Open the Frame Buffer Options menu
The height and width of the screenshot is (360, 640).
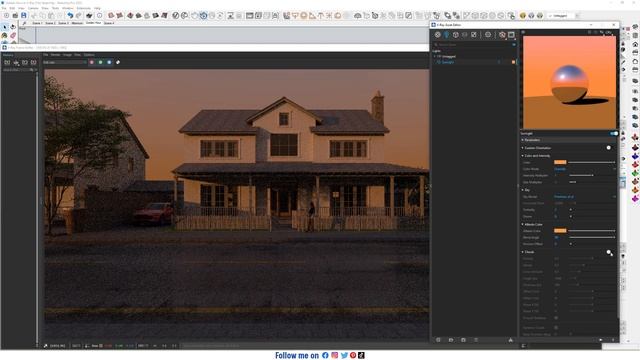(x=89, y=55)
